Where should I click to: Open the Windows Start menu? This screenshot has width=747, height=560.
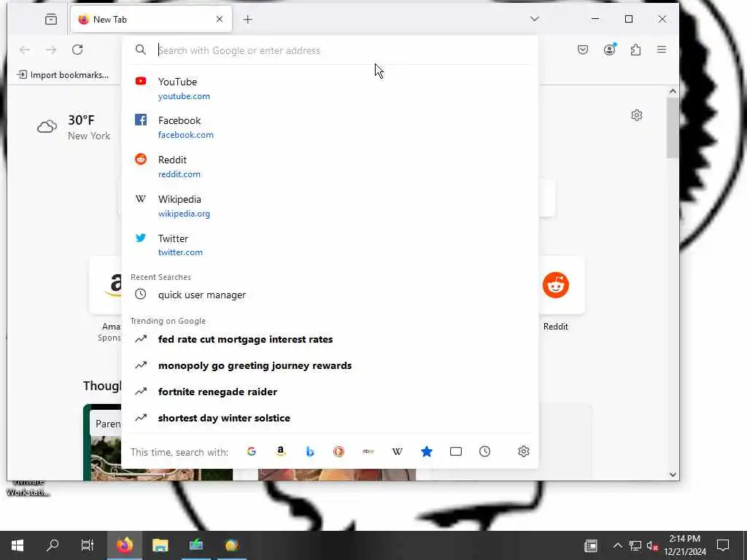pyautogui.click(x=18, y=545)
